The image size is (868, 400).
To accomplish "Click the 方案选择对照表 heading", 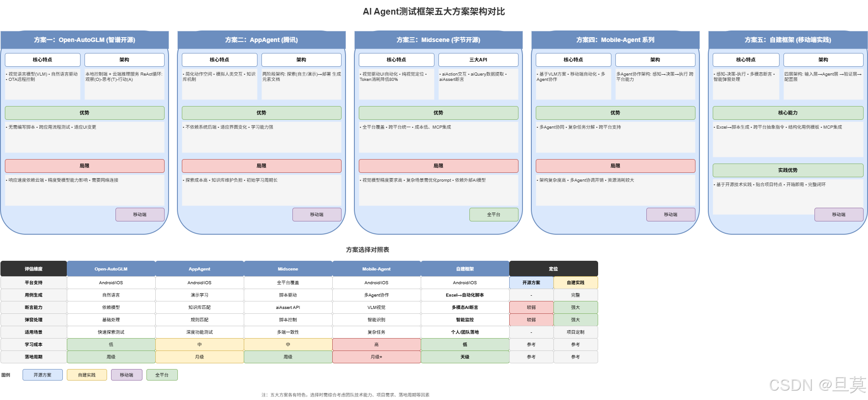I will click(368, 250).
